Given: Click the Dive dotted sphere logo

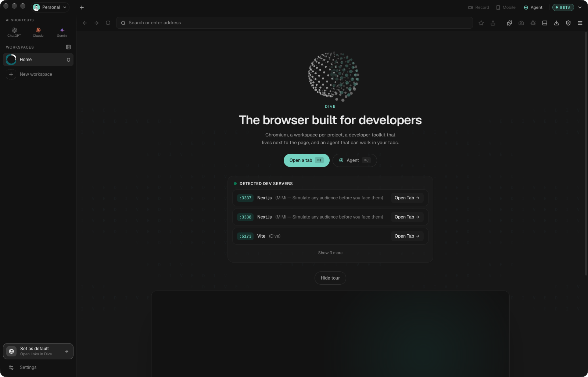Looking at the screenshot, I should (x=333, y=77).
